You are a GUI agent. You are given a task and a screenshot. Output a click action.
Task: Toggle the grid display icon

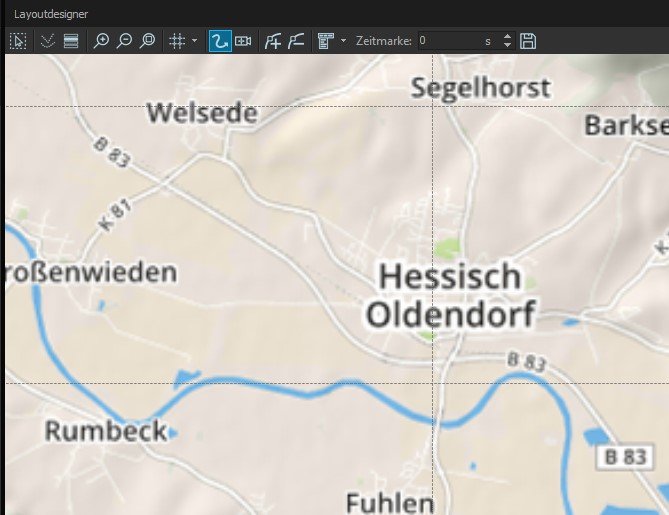tap(176, 41)
